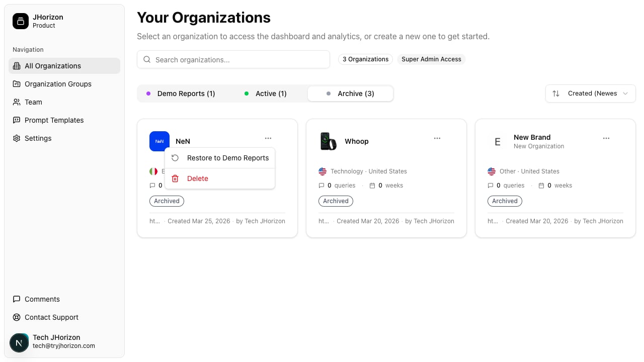Click the Settings gear icon
Viewport: 644px width, 362px height.
pos(17,138)
